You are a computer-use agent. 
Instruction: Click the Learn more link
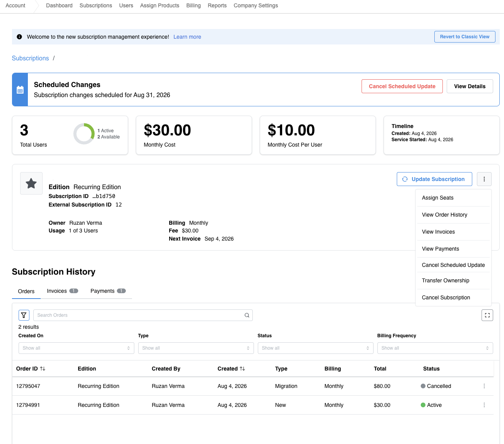click(187, 37)
